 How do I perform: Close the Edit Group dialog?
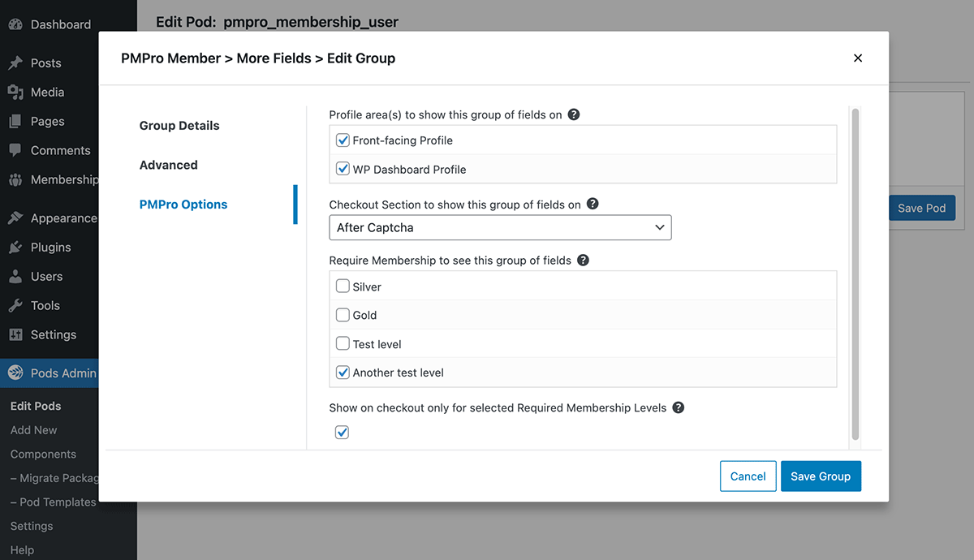(858, 58)
